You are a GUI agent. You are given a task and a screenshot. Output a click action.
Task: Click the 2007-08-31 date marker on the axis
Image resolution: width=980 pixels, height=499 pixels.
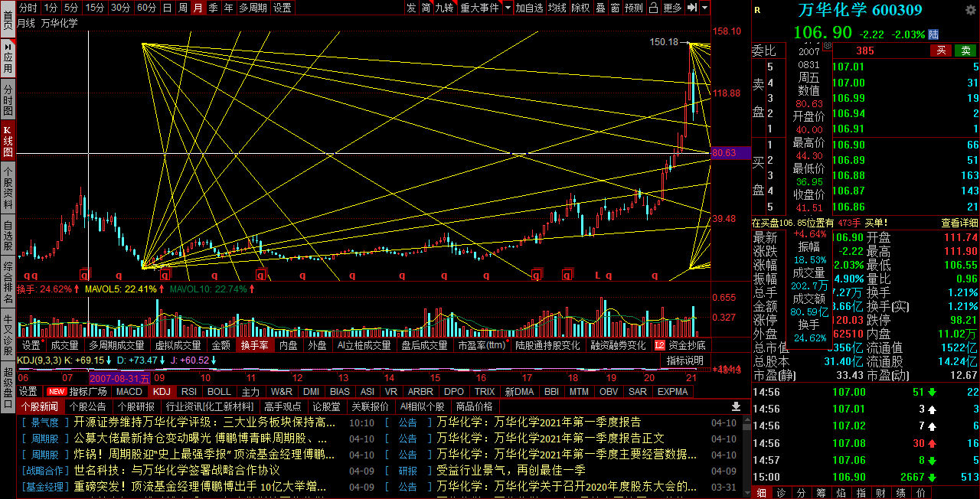tap(119, 378)
